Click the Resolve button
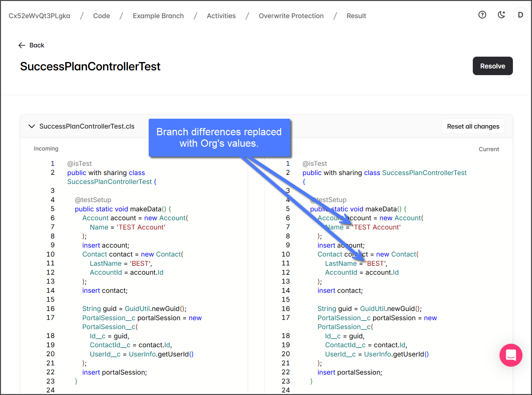This screenshot has height=395, width=532. pos(492,66)
